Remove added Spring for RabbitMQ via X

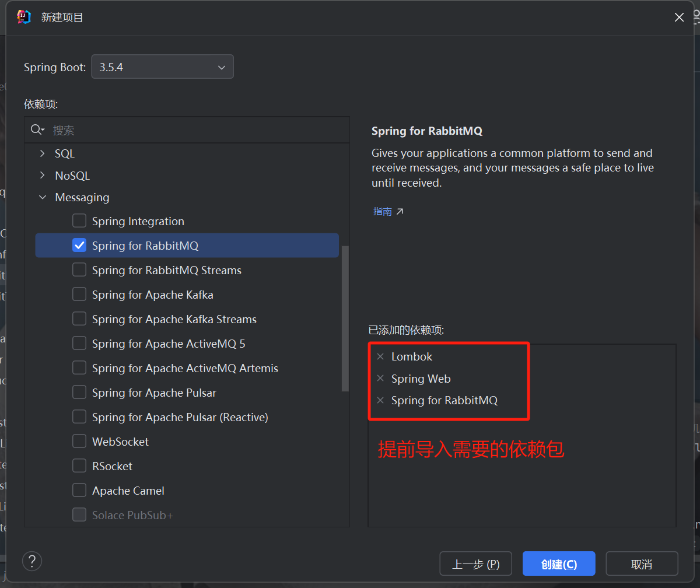tap(380, 401)
